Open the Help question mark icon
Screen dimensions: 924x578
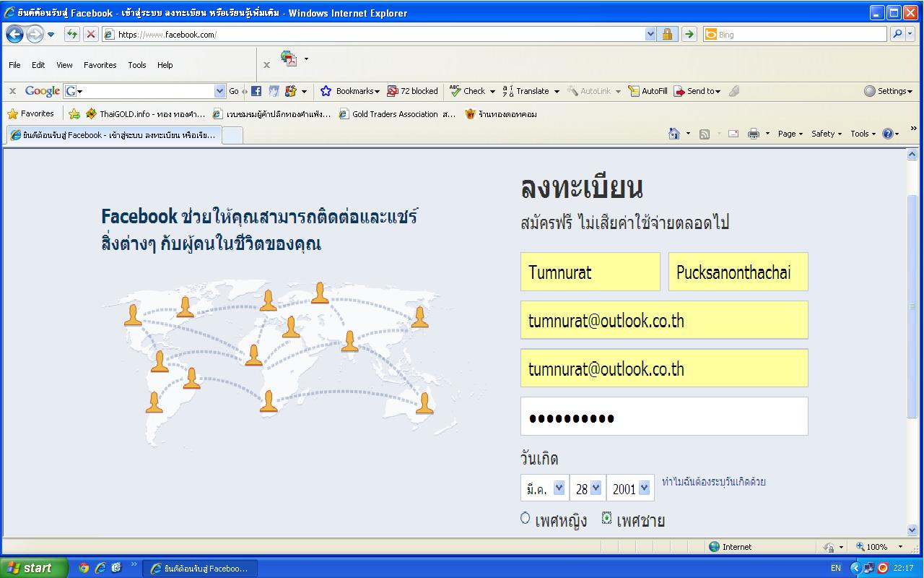(x=888, y=134)
